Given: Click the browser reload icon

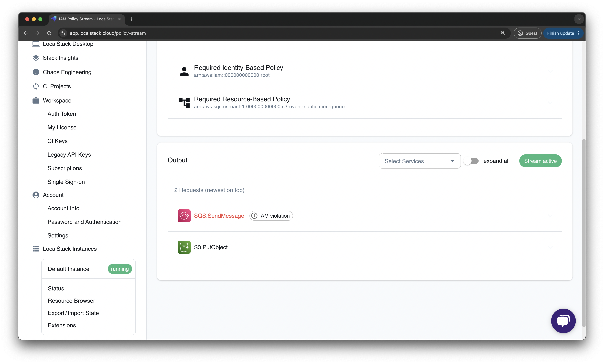Looking at the screenshot, I should [x=49, y=33].
